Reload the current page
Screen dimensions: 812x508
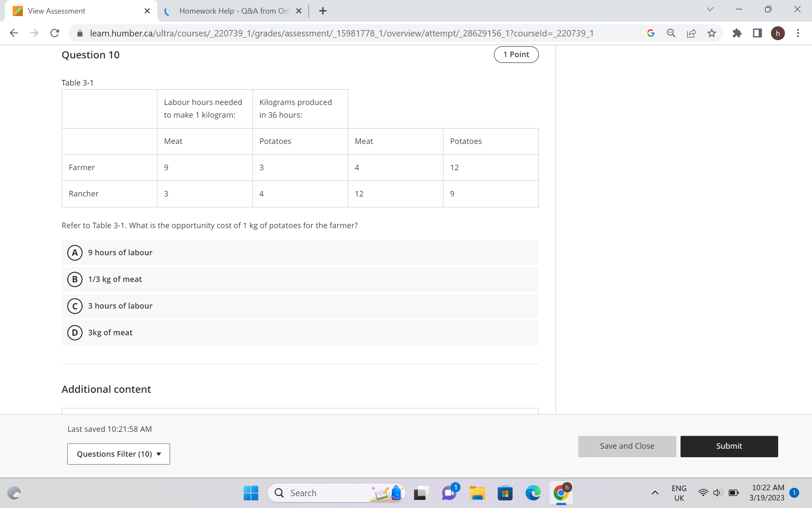pyautogui.click(x=55, y=33)
